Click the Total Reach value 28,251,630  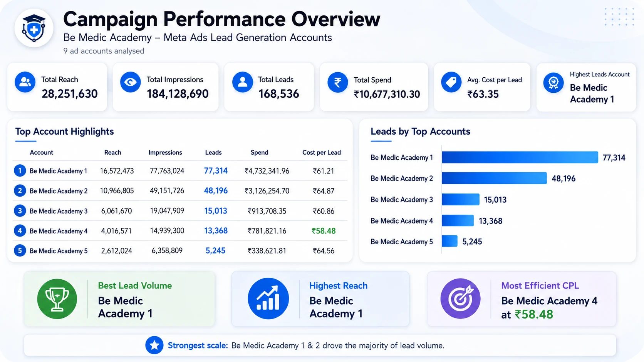[70, 93]
